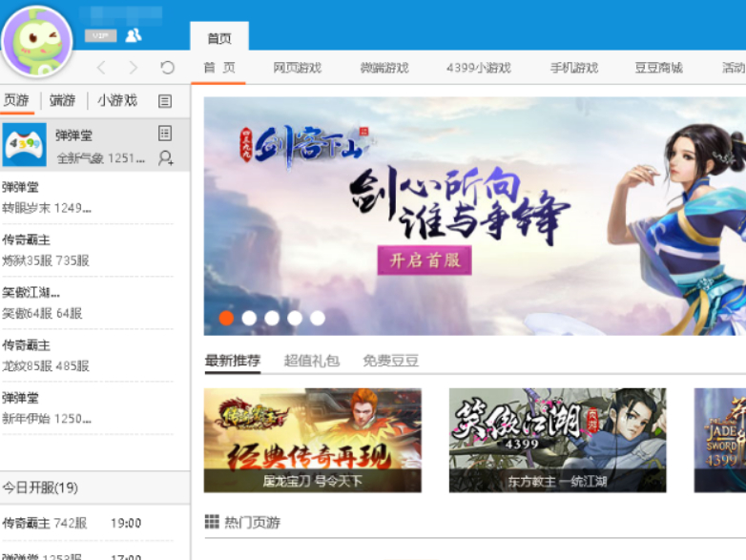Click the add-user icon in 弹弹堂 row
The image size is (746, 560).
[166, 157]
